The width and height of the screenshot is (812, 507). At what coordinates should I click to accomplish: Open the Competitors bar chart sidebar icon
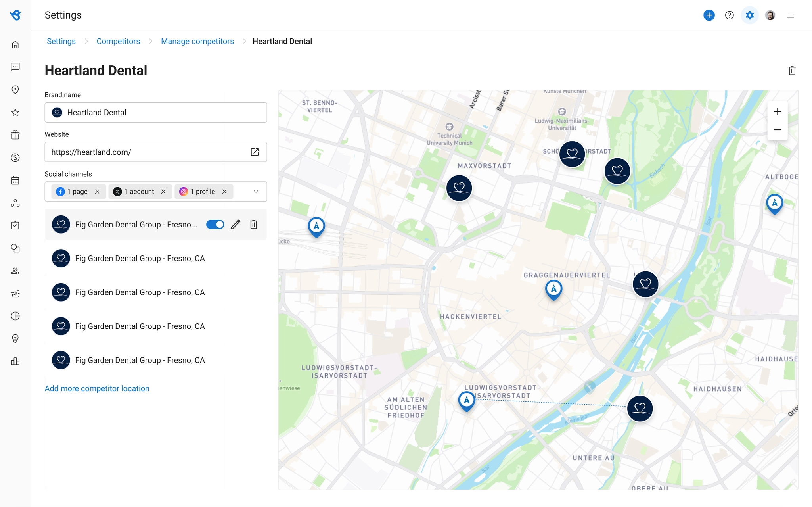15,361
